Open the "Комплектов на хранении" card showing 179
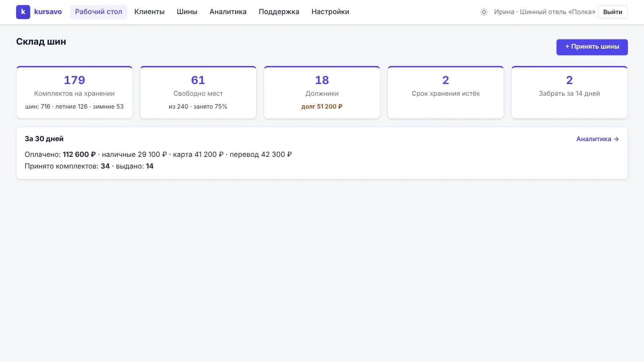 pos(74,93)
